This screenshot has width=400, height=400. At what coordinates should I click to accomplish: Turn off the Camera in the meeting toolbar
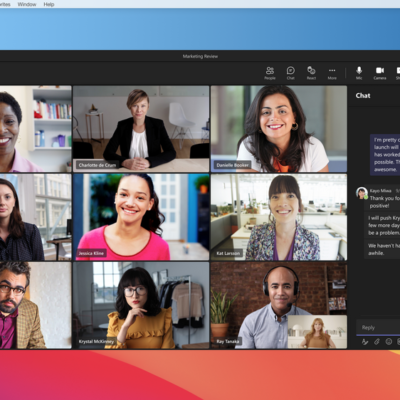380,73
